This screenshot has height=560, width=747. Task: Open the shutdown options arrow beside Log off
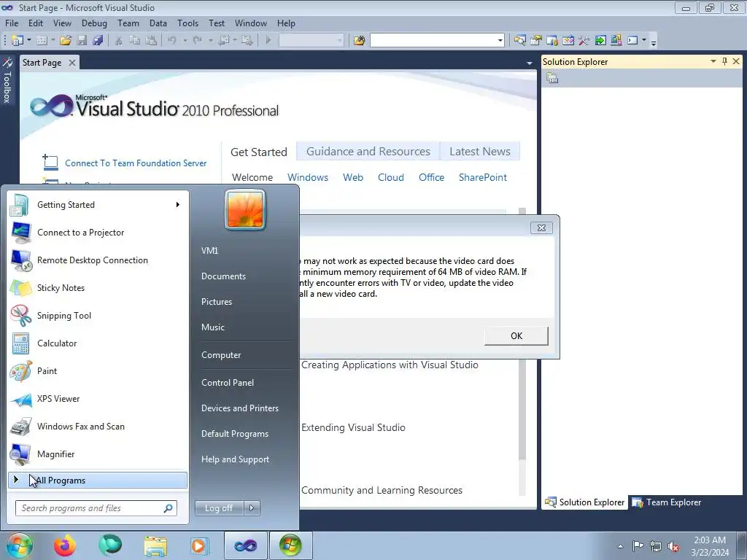click(252, 508)
